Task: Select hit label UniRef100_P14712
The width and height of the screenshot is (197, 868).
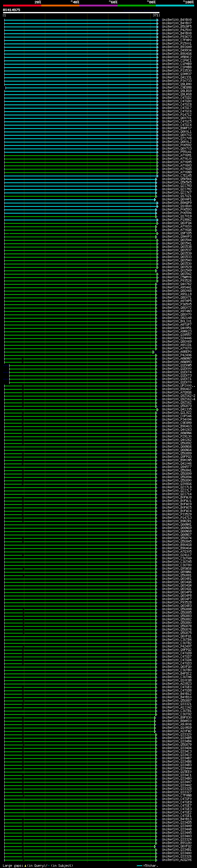Action: click(177, 115)
